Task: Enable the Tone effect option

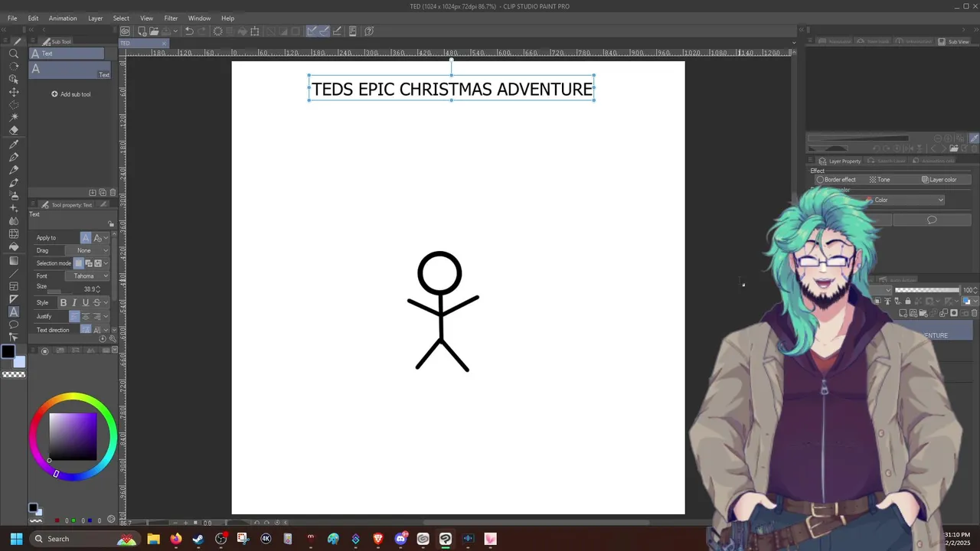Action: (x=879, y=180)
